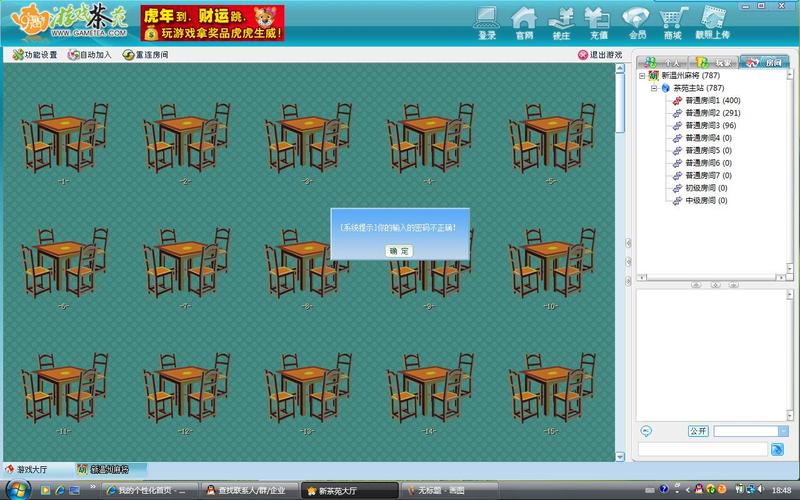The height and width of the screenshot is (500, 800).
Task: Click the chat message input field
Action: click(x=702, y=450)
